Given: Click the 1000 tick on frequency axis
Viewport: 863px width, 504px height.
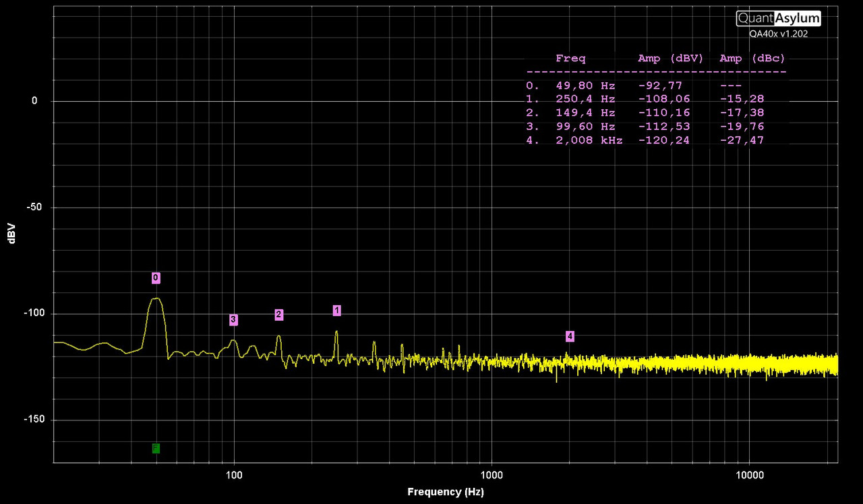Looking at the screenshot, I should coord(492,474).
